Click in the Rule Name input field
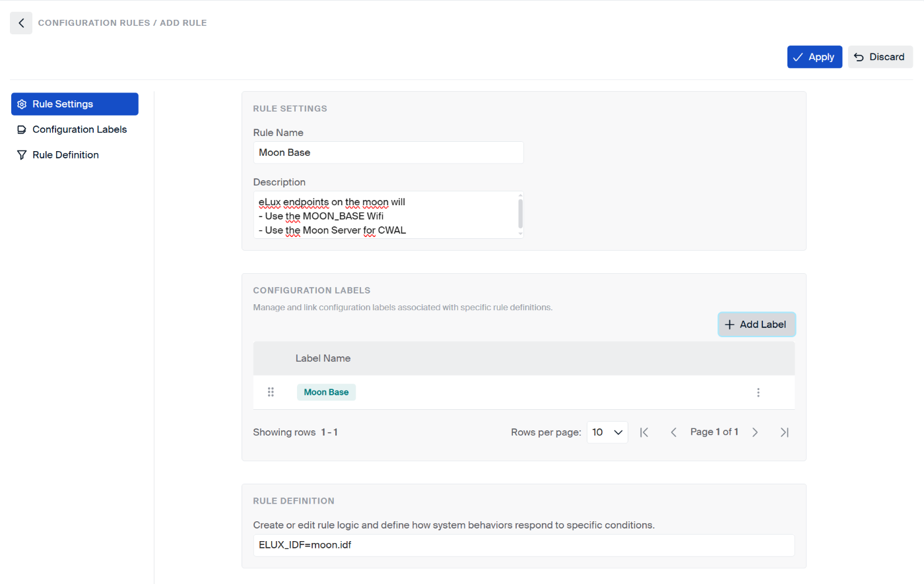 pyautogui.click(x=388, y=152)
